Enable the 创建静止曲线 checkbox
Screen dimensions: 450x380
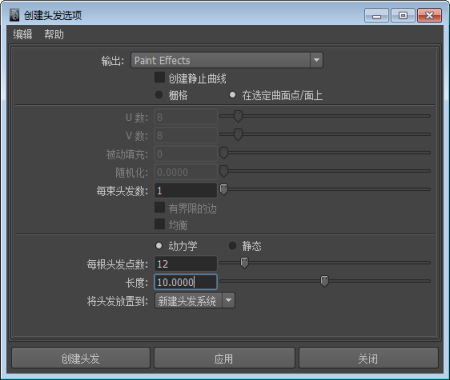(x=160, y=78)
